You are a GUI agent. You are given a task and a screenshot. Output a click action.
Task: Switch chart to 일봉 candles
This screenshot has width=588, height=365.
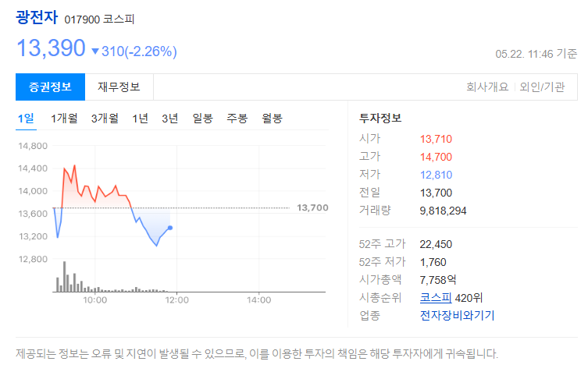click(202, 119)
